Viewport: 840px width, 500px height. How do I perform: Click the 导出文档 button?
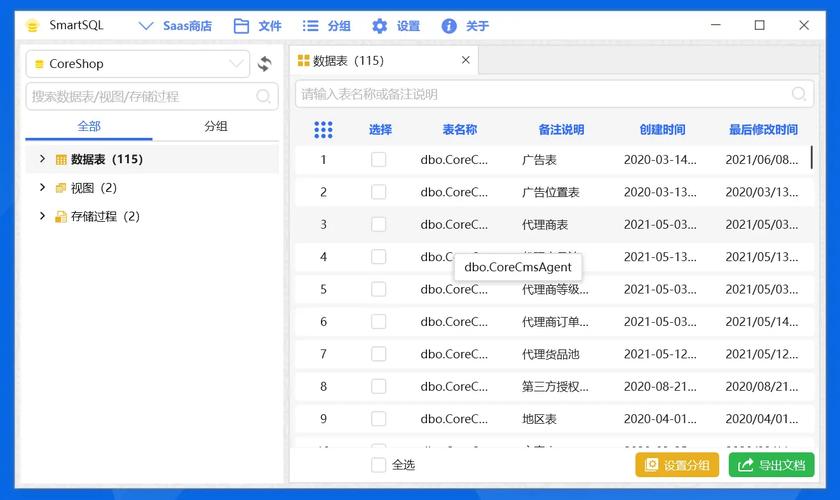771,465
